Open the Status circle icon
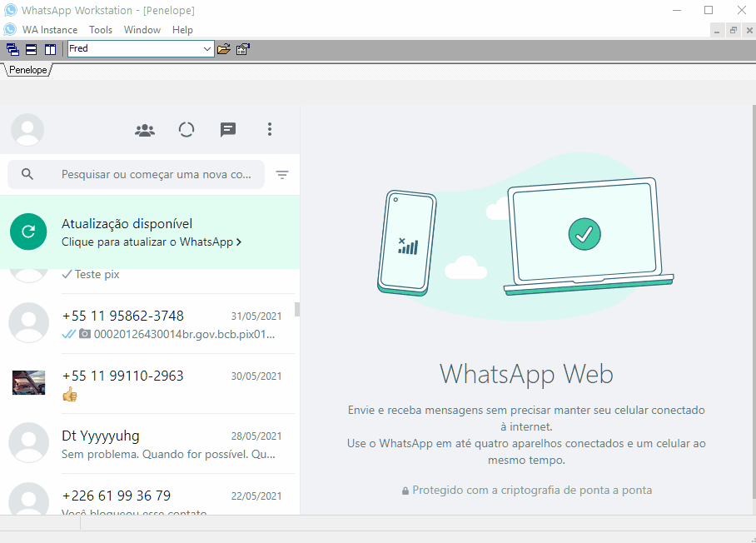Screen dimensions: 756x543 click(187, 130)
